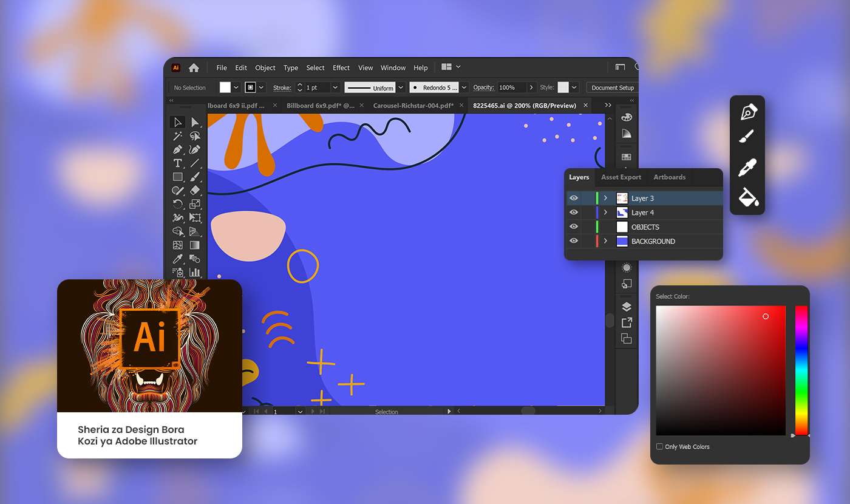This screenshot has width=850, height=504.
Task: Choose the Eraser tool
Action: pos(195,191)
